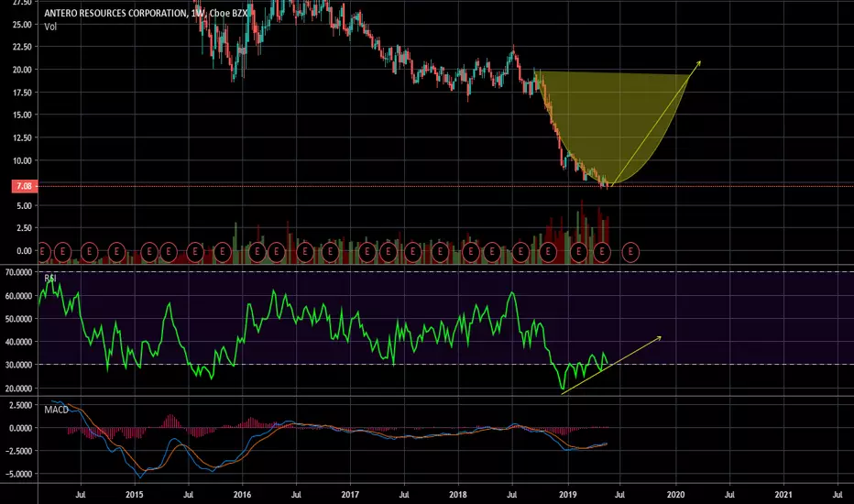Viewport: 854px width, 504px height.
Task: Select the yellow trend arrow in the RSI pane
Action: 611,365
